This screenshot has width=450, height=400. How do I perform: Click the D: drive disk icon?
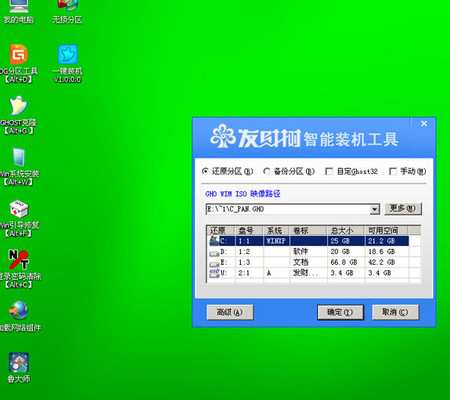[214, 253]
